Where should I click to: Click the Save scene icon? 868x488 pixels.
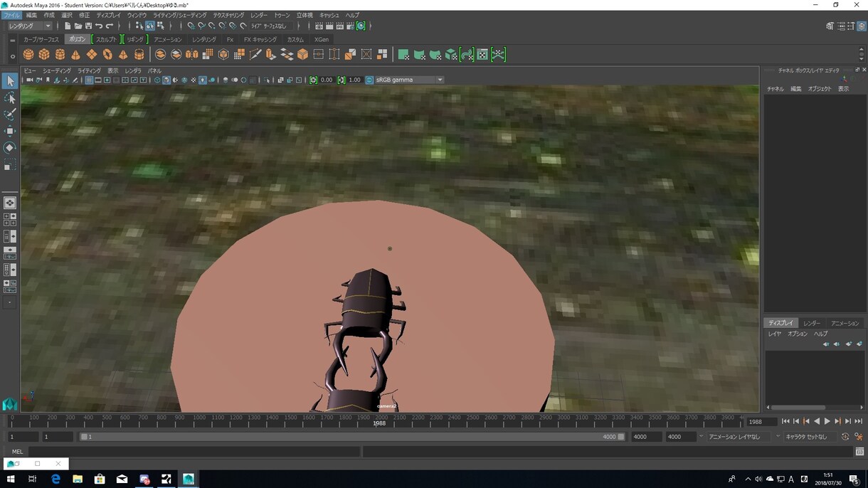pyautogui.click(x=88, y=26)
